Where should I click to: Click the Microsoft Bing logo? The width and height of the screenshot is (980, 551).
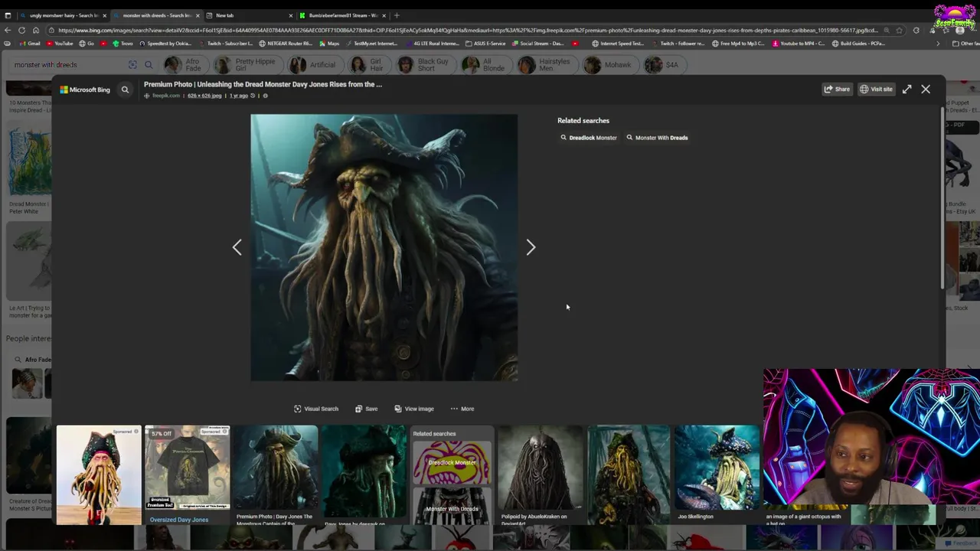85,90
